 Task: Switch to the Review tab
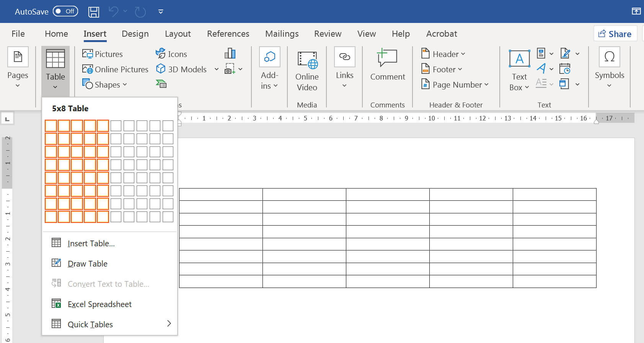click(x=328, y=34)
